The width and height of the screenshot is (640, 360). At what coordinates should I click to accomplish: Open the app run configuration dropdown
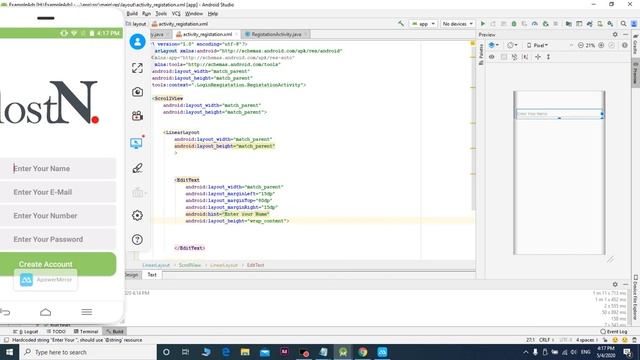[x=423, y=24]
